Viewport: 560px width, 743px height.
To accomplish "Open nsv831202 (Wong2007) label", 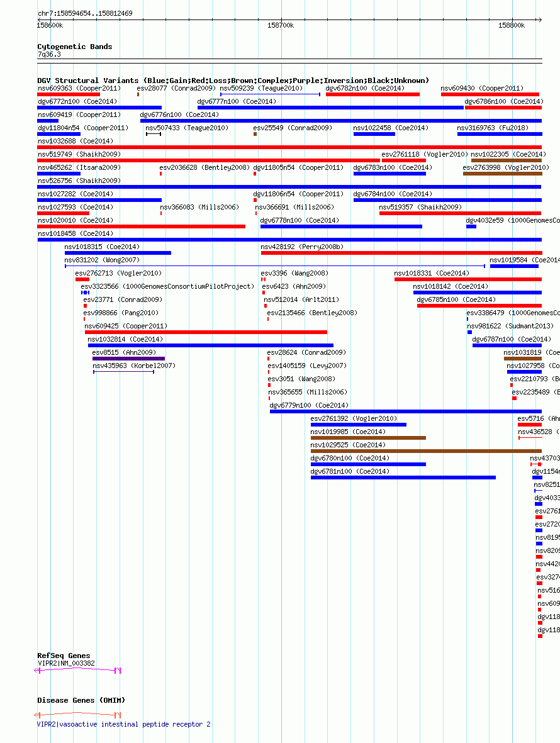I will click(x=103, y=260).
